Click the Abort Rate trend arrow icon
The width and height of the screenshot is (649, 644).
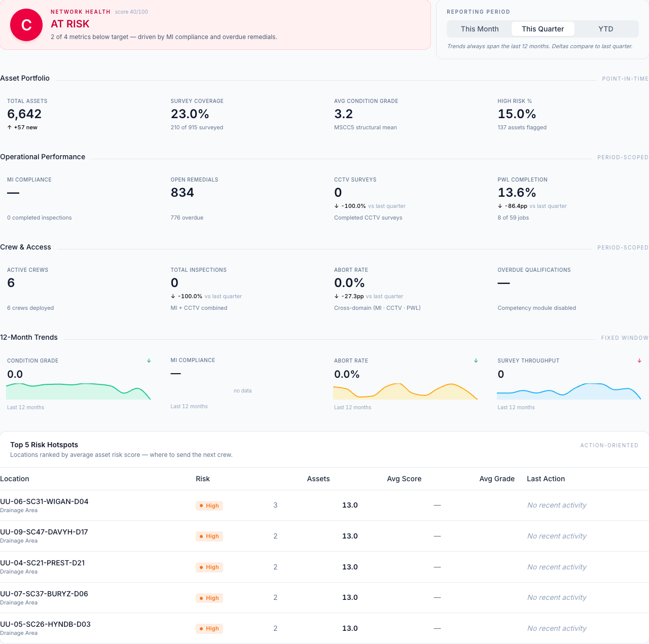click(476, 361)
